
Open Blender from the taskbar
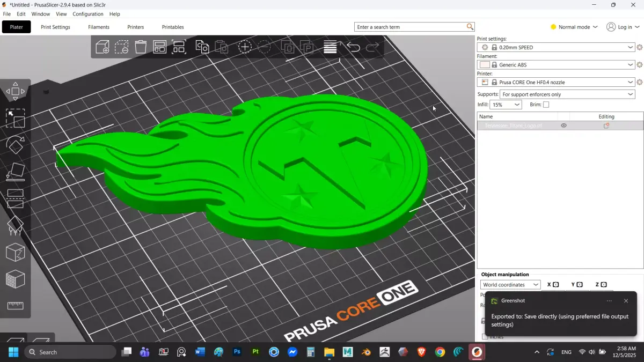tap(366, 352)
